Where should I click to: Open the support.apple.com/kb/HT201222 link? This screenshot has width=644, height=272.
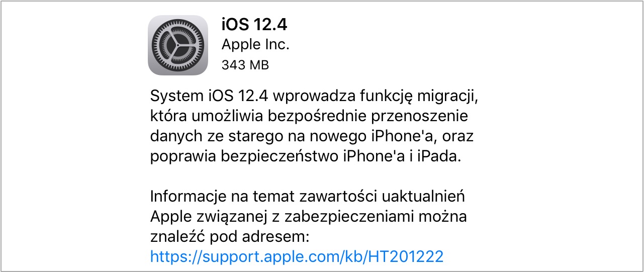point(297,257)
